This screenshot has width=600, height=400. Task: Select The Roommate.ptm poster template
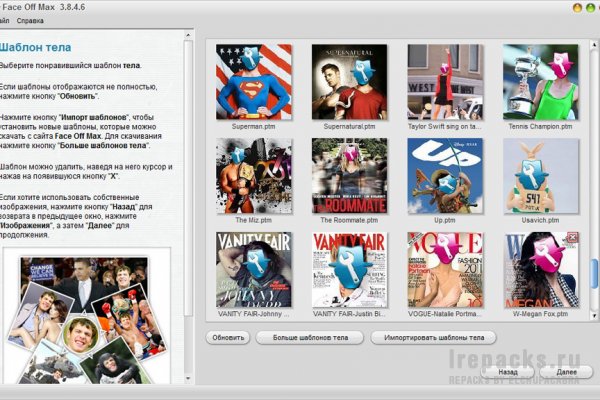pos(349,176)
